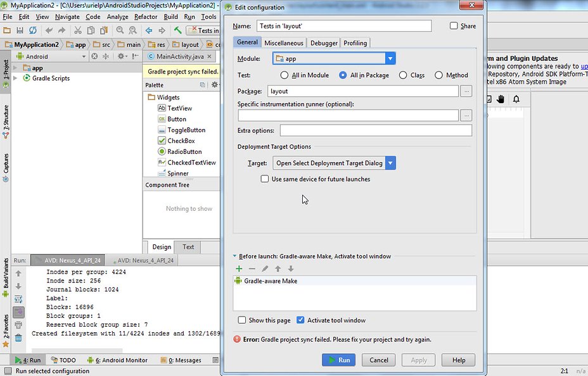588x376 pixels.
Task: Select CheckedTextView in Palette
Action: click(187, 163)
